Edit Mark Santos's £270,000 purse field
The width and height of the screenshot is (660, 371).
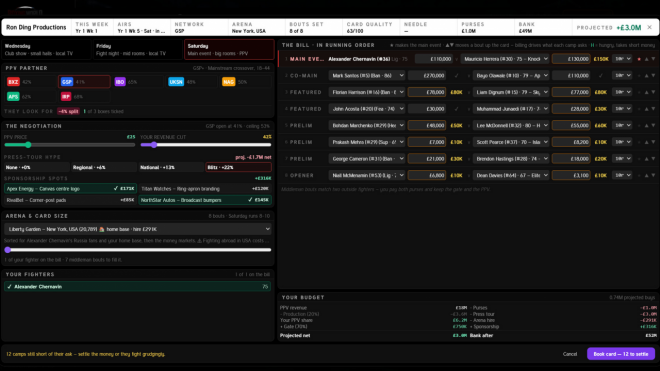[x=427, y=76]
